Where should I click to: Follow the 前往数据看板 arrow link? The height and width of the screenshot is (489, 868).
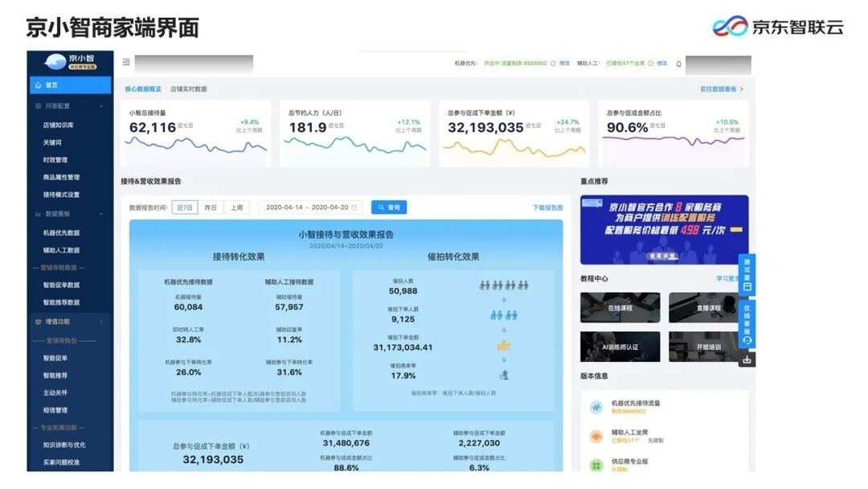tap(722, 88)
